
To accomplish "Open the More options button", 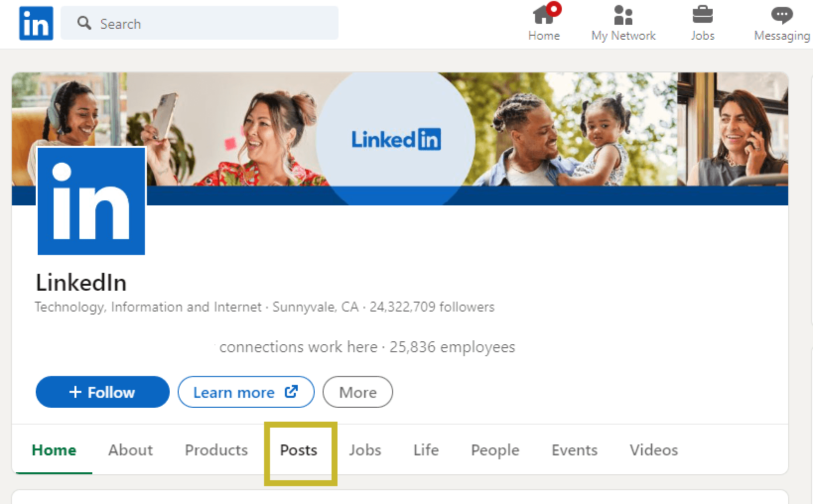I will 358,392.
